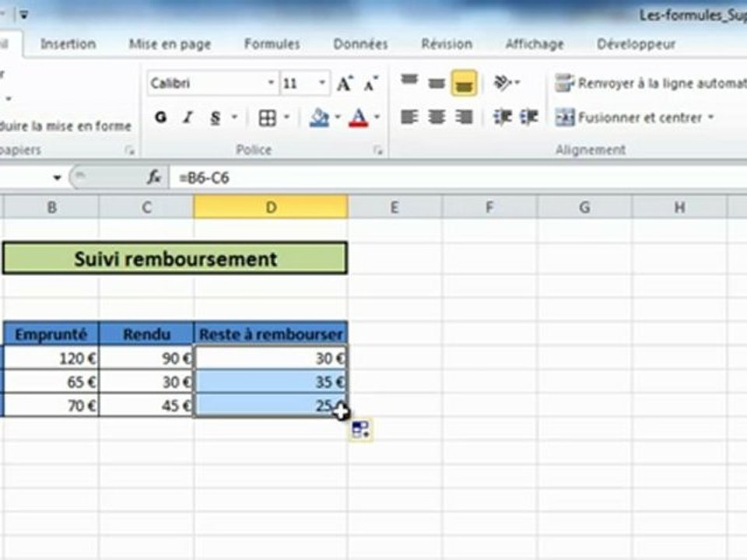Select the Emprunté header cell
Image resolution: width=747 pixels, height=560 pixels.
pyautogui.click(x=51, y=334)
